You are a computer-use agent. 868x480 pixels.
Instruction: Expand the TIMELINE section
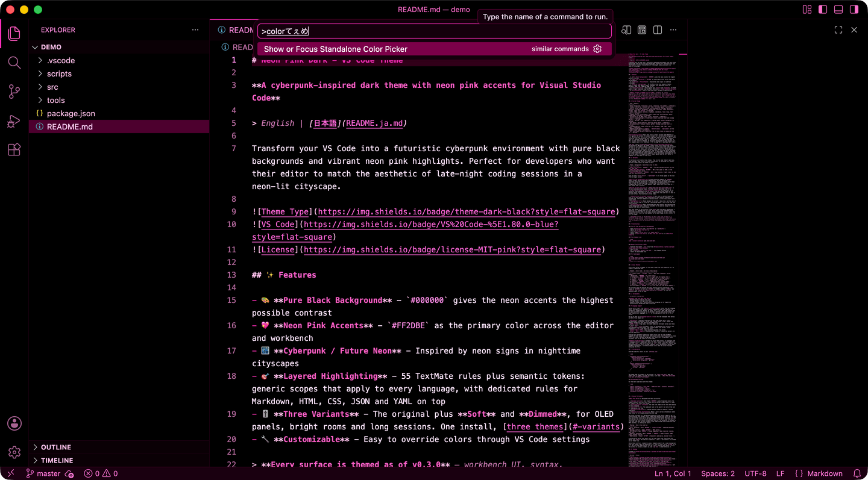[119, 460]
